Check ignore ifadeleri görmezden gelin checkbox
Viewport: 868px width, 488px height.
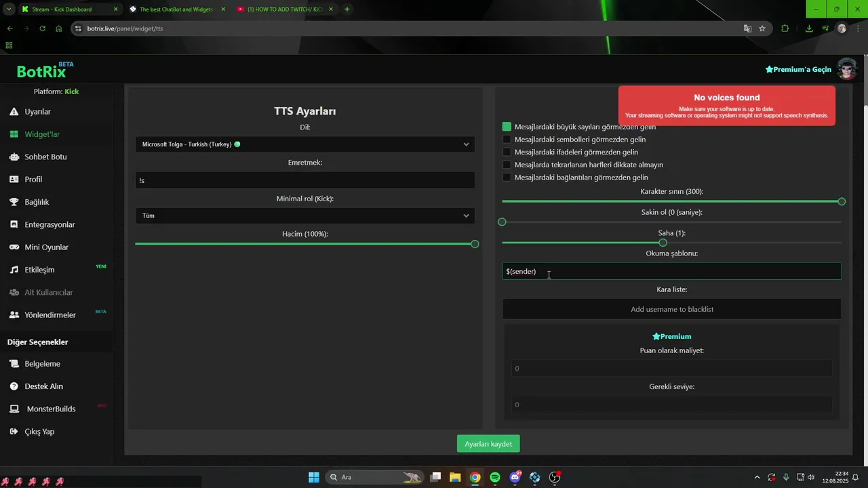[507, 152]
